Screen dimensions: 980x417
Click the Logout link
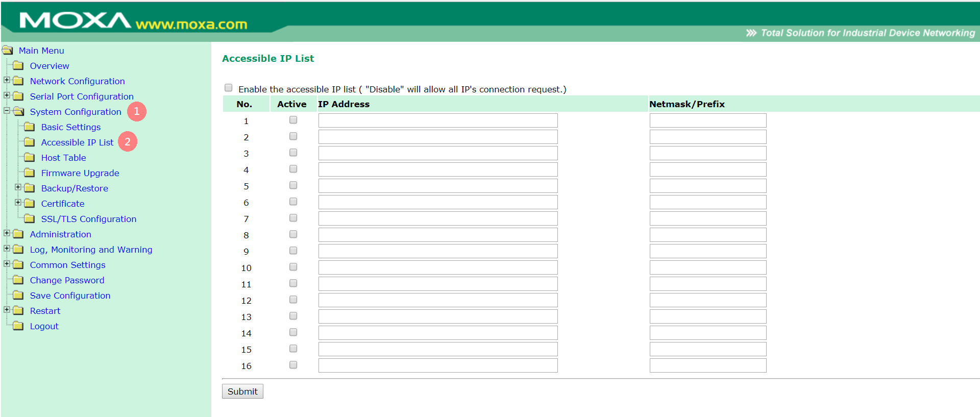click(x=44, y=326)
